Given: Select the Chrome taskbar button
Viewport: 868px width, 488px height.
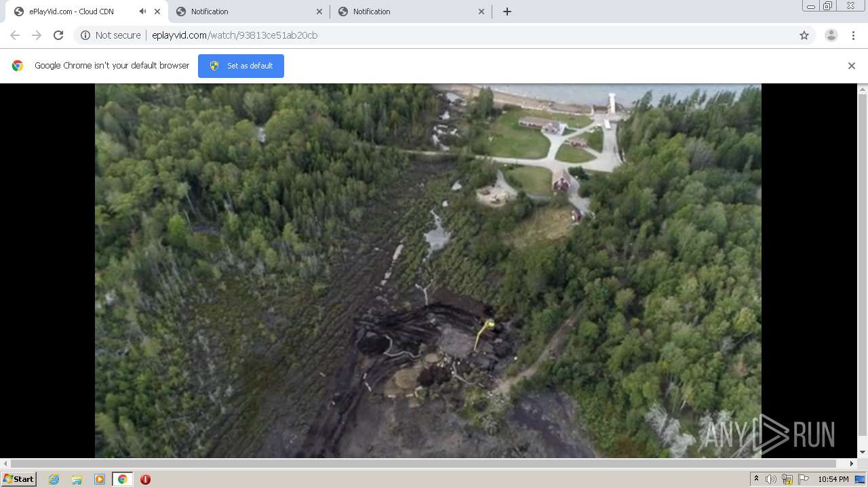Looking at the screenshot, I should point(122,479).
